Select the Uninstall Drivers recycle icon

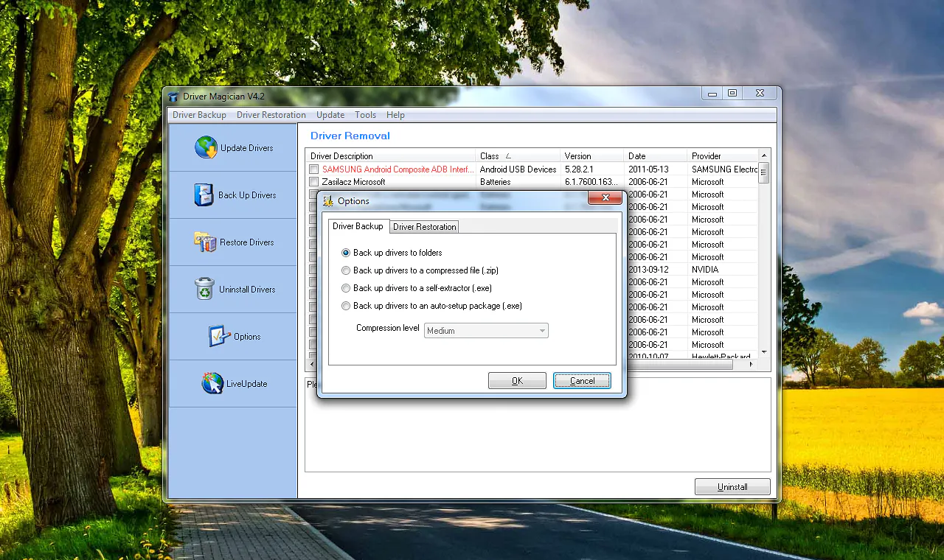206,289
